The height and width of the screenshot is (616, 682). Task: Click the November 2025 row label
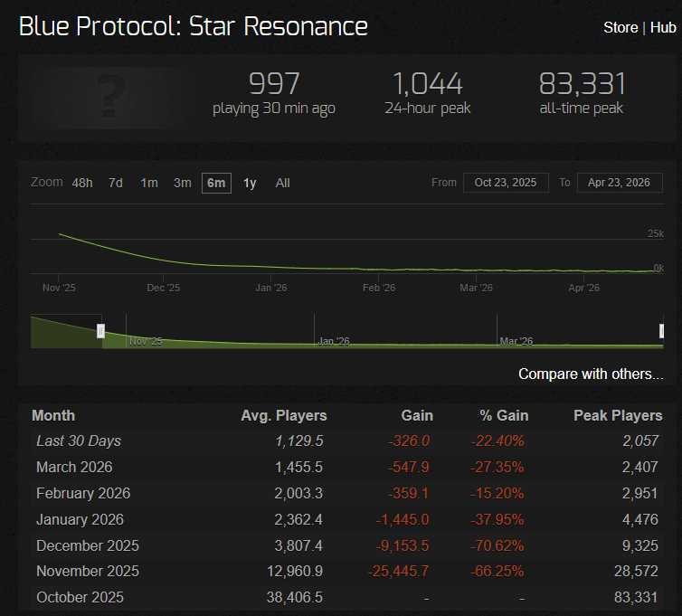88,571
